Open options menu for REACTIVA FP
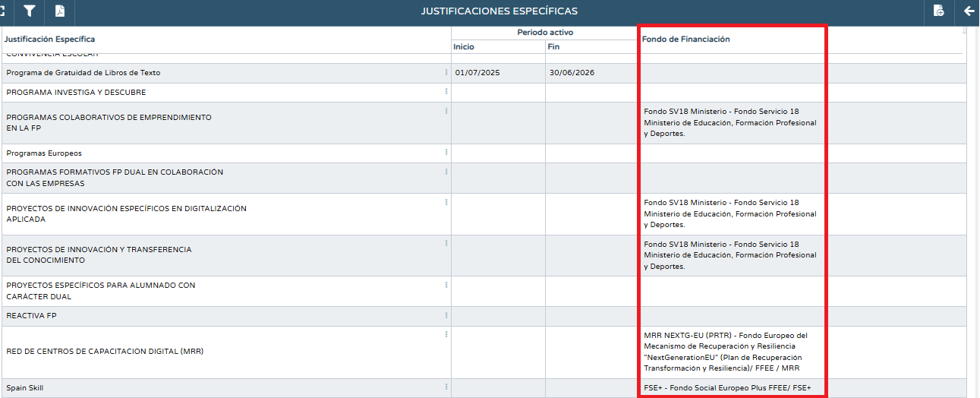980x398 pixels. point(446,315)
